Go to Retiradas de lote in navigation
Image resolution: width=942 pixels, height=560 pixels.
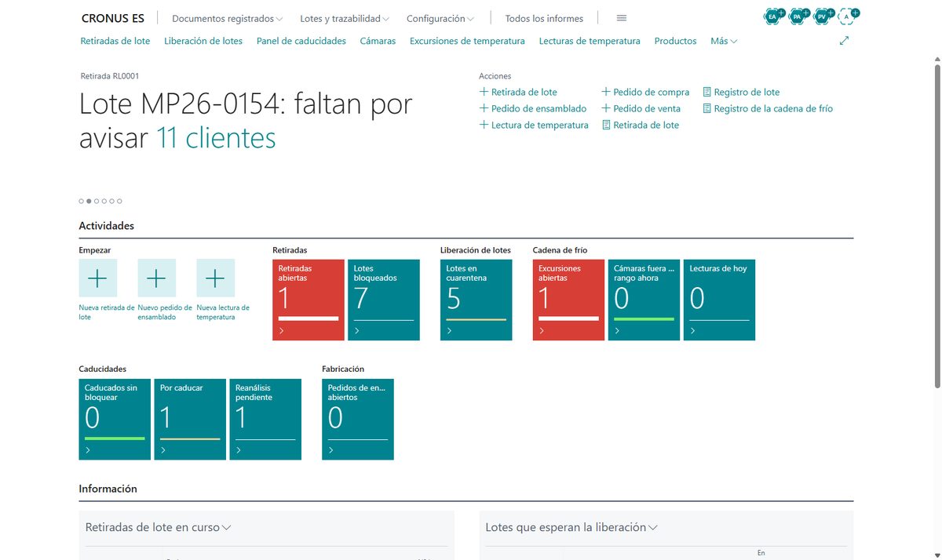click(115, 41)
